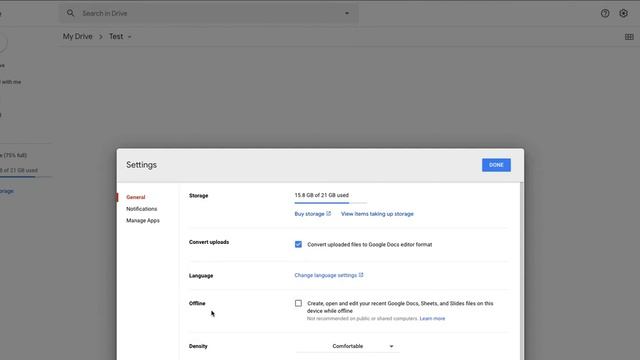Viewport: 640px width, 360px height.
Task: Select the General settings tab
Action: (136, 197)
